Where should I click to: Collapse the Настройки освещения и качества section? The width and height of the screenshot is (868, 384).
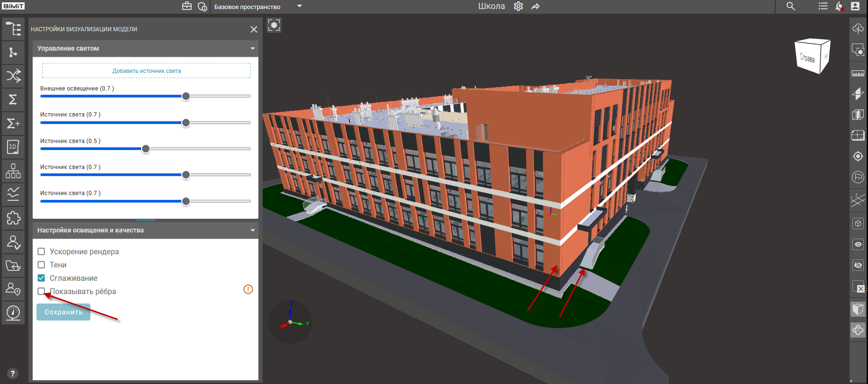point(252,230)
